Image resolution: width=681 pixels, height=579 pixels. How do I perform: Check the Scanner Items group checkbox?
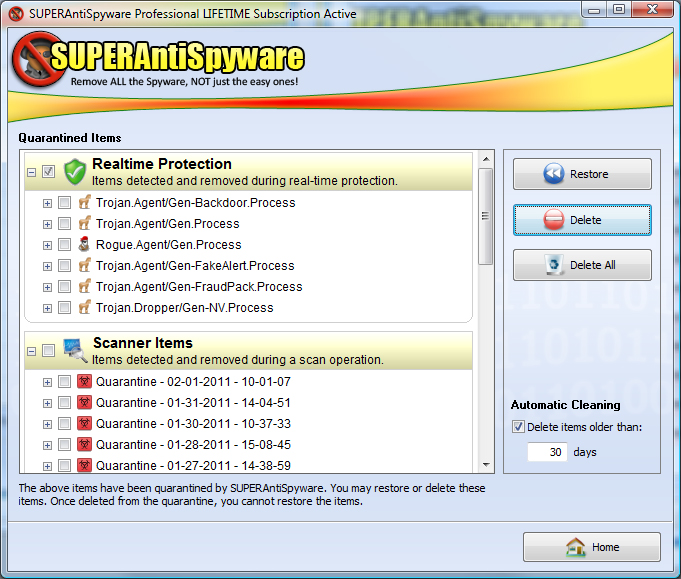[x=49, y=350]
